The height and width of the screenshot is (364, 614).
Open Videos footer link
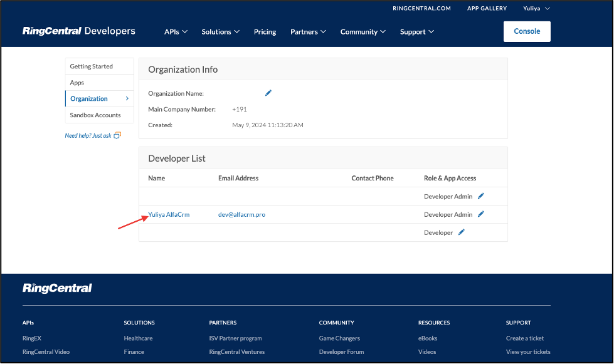tap(427, 352)
